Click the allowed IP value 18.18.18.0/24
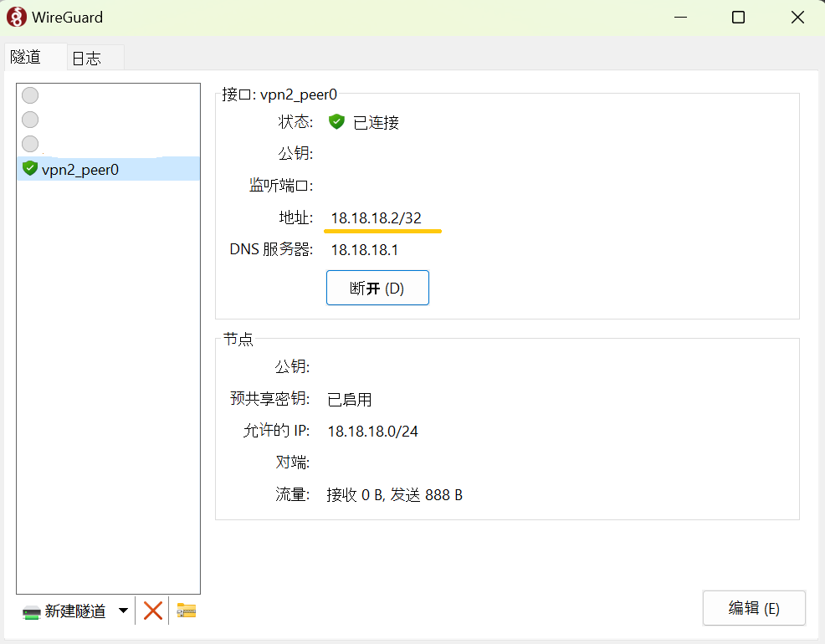 click(x=373, y=432)
